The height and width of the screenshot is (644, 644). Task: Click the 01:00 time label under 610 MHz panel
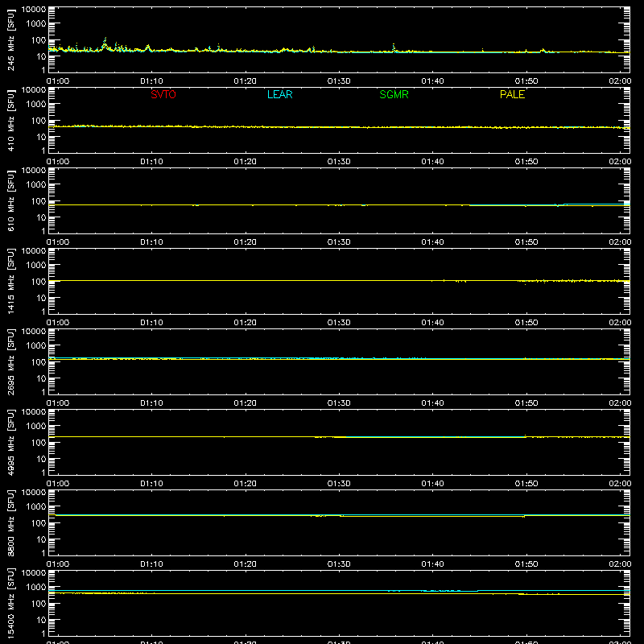[x=58, y=242]
